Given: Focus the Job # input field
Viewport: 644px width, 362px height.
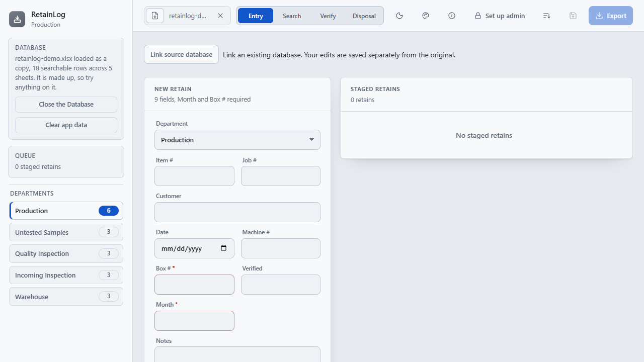Looking at the screenshot, I should (x=281, y=176).
